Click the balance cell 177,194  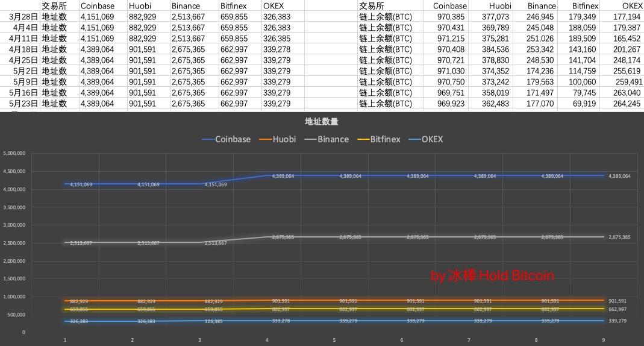pyautogui.click(x=627, y=17)
